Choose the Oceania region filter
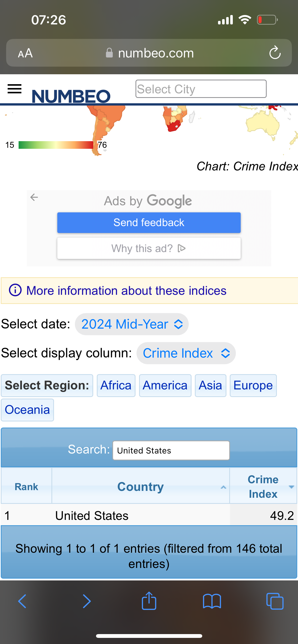Image resolution: width=298 pixels, height=644 pixels. tap(27, 410)
